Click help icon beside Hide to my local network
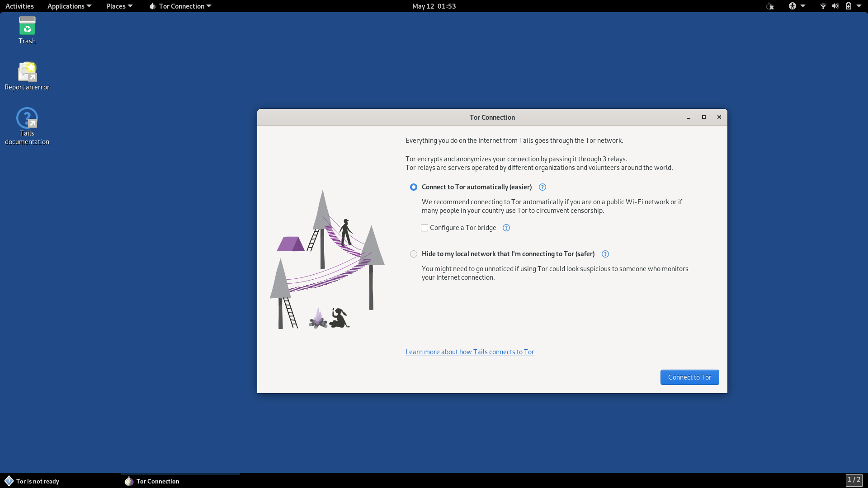This screenshot has height=488, width=868. click(x=605, y=254)
